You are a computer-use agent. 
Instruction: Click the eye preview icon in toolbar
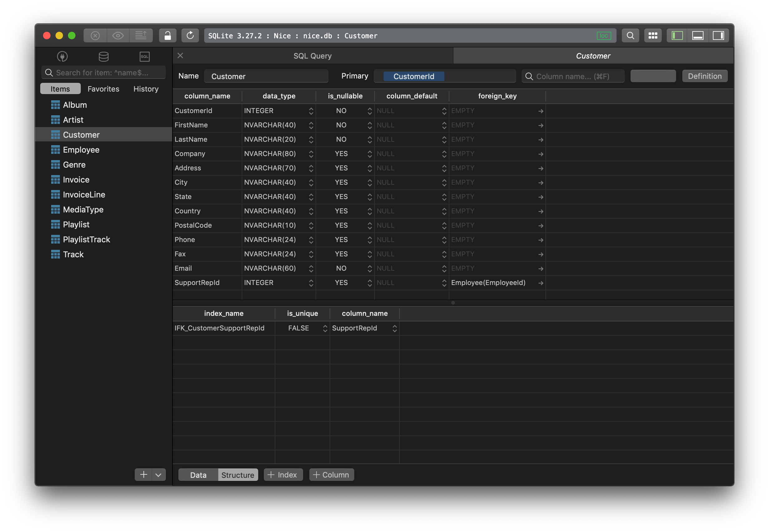click(118, 36)
